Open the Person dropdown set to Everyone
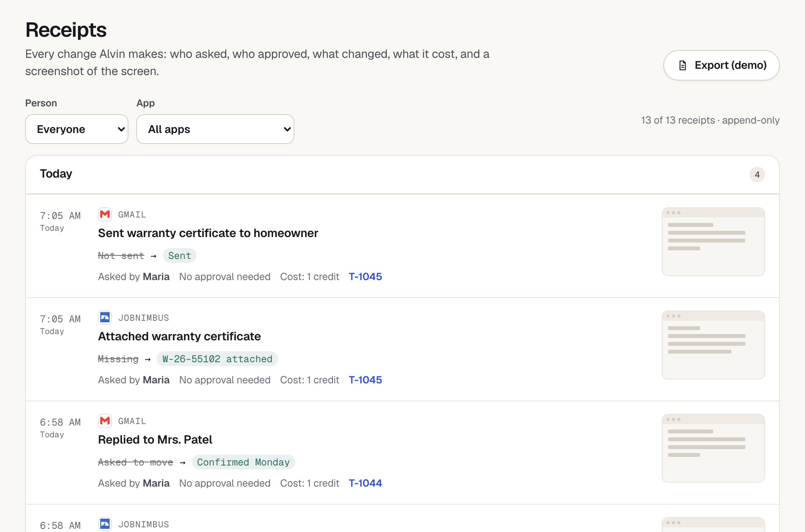This screenshot has width=805, height=532. (x=77, y=129)
